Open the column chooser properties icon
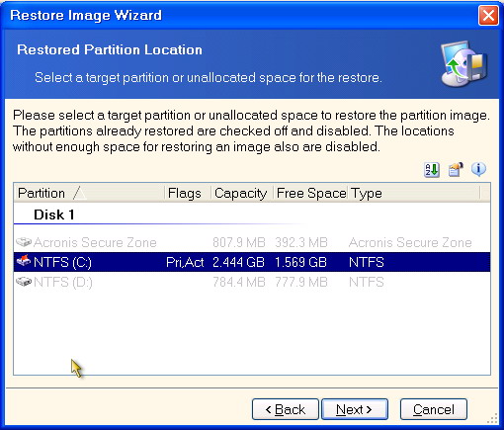Viewport: 504px width, 430px height. [456, 170]
